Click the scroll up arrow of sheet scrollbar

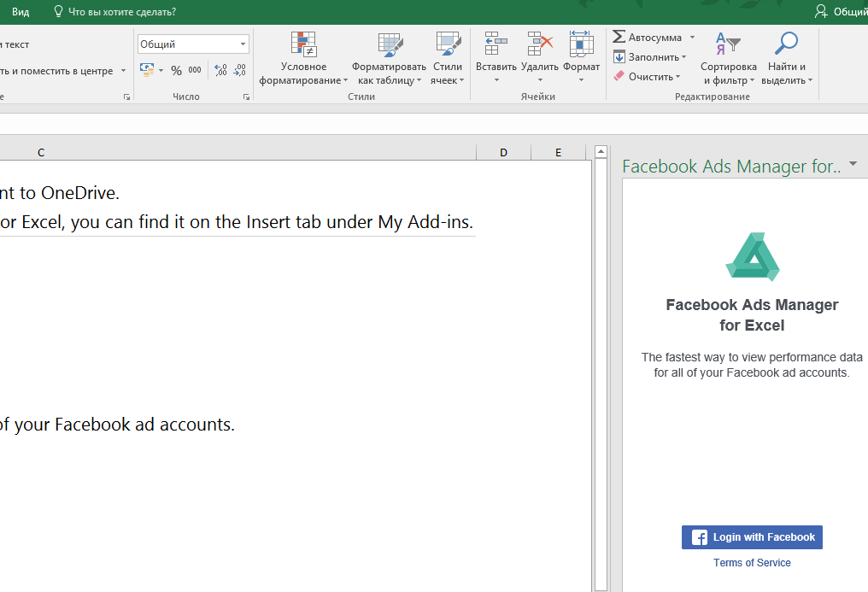point(601,151)
